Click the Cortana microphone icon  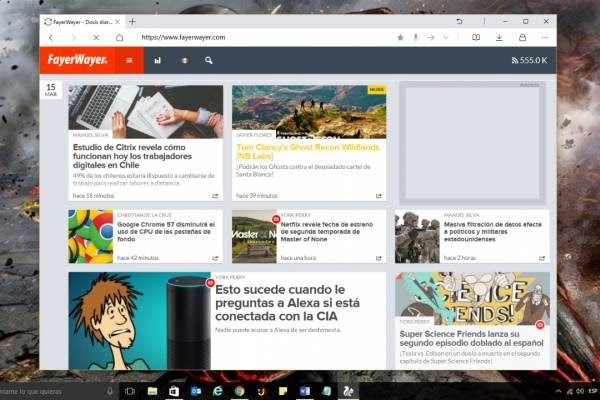point(110,391)
